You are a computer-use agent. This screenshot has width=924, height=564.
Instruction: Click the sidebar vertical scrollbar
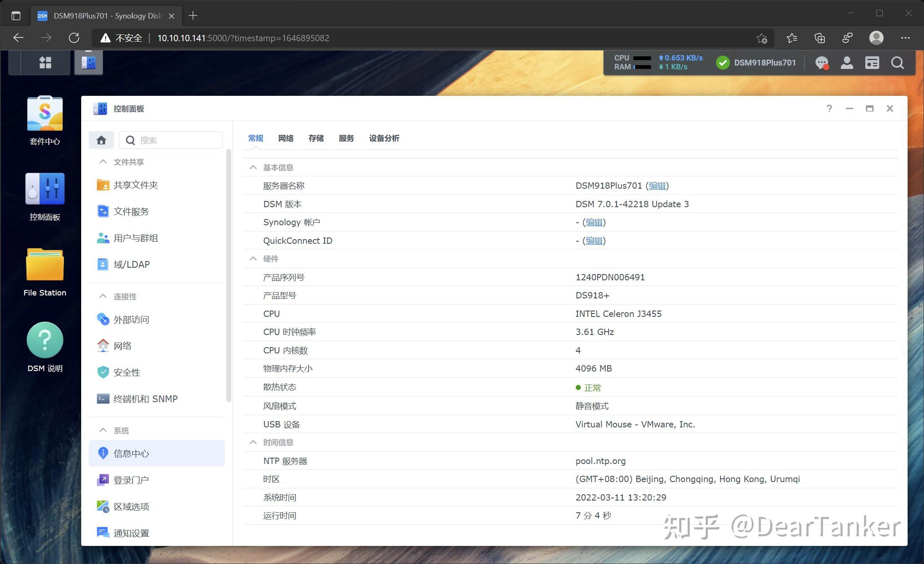[x=229, y=275]
